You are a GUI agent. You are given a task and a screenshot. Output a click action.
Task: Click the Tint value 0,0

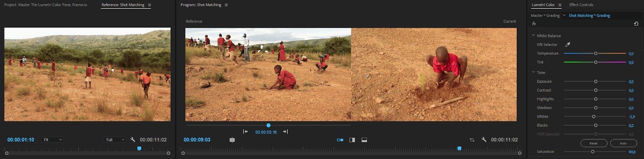pyautogui.click(x=631, y=62)
